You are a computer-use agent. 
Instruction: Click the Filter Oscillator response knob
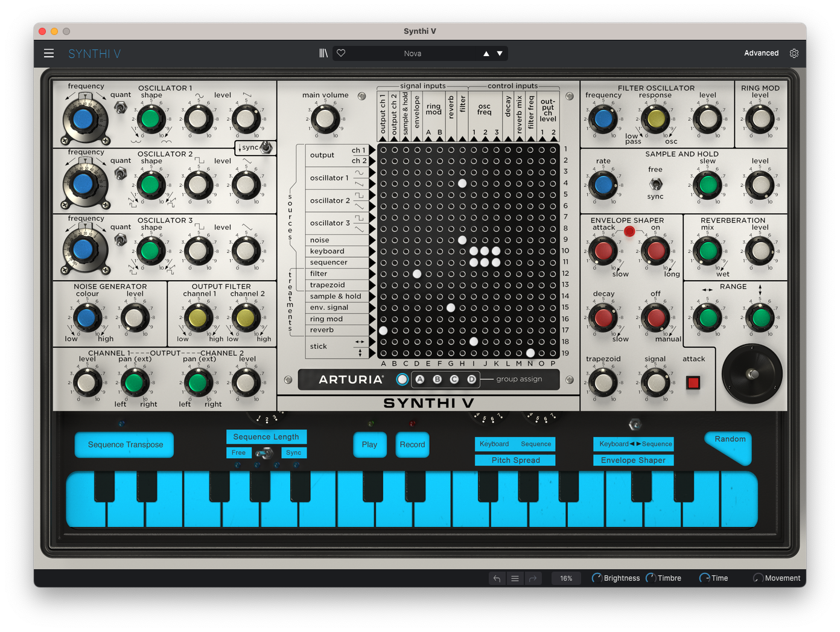[655, 119]
